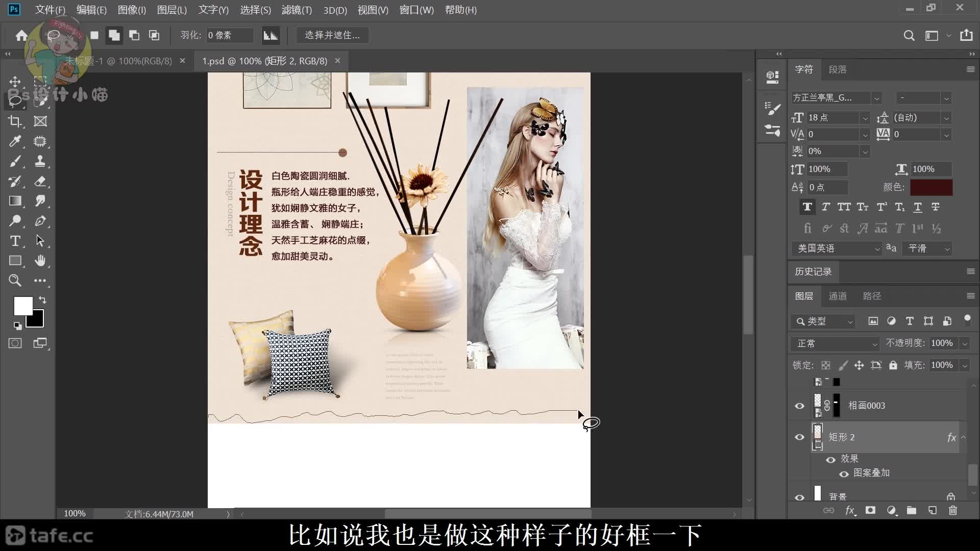Select the Move tool

point(15,82)
